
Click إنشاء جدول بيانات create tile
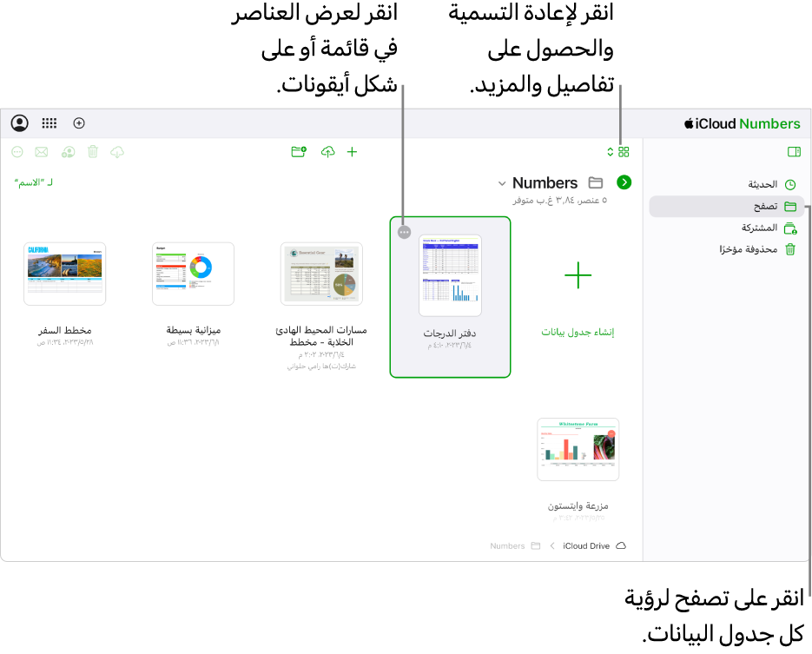[x=578, y=297]
